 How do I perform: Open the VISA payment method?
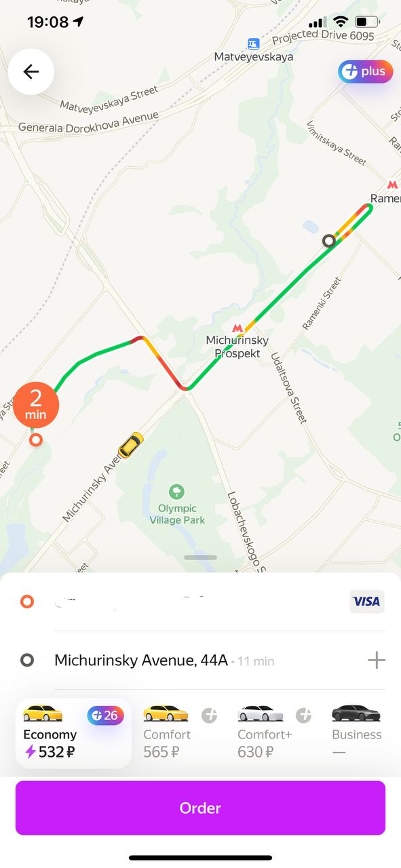(x=367, y=601)
